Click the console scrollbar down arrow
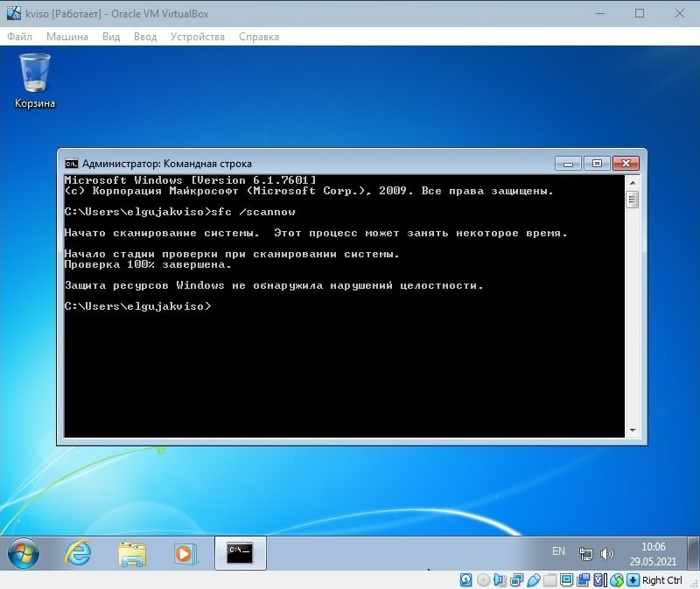700x589 pixels. [x=632, y=430]
